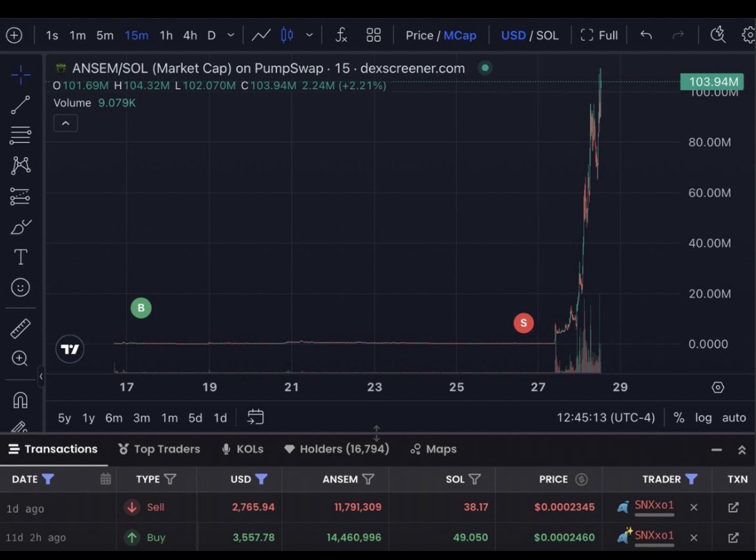The width and height of the screenshot is (756, 560).
Task: Open the forecasting and measurement tools
Action: point(20,196)
